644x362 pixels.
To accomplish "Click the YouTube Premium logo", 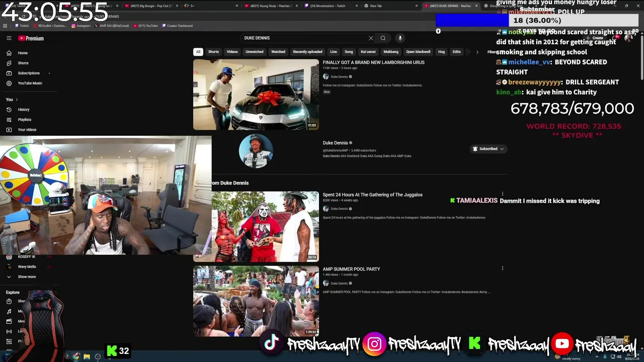I will click(x=31, y=38).
